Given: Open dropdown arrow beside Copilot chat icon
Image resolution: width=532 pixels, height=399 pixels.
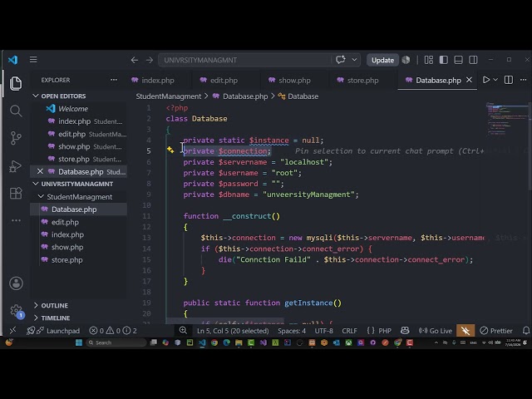Looking at the screenshot, I should coord(354,60).
